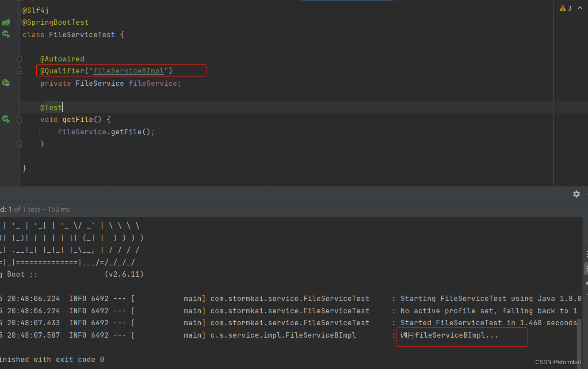Image resolution: width=588 pixels, height=369 pixels.
Task: Run the FileServiceTest class from gutter
Action: tap(6, 34)
